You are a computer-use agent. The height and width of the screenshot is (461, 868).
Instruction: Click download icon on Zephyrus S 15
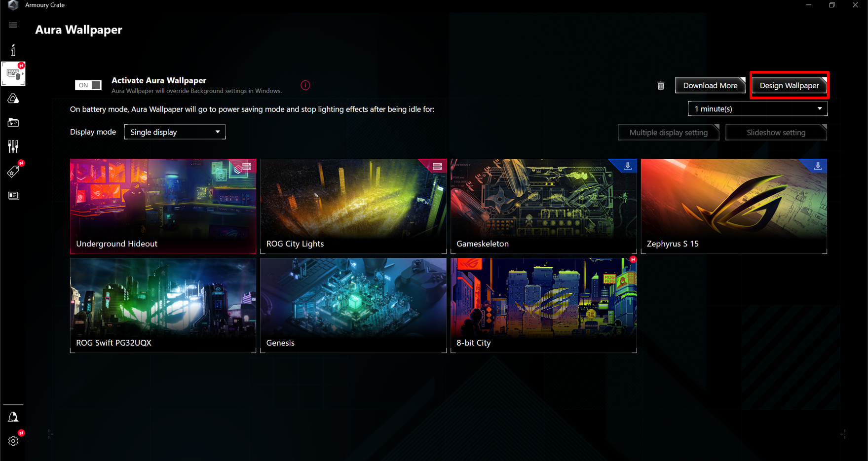tap(818, 166)
